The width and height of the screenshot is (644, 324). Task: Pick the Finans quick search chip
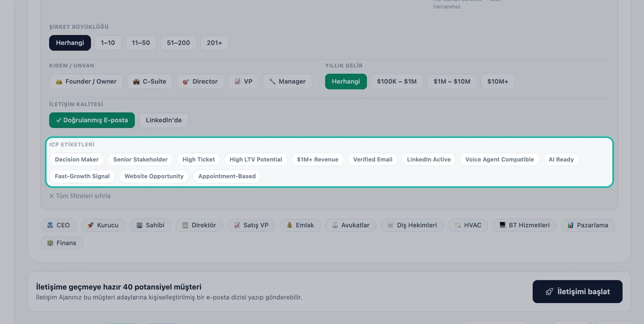coord(62,243)
